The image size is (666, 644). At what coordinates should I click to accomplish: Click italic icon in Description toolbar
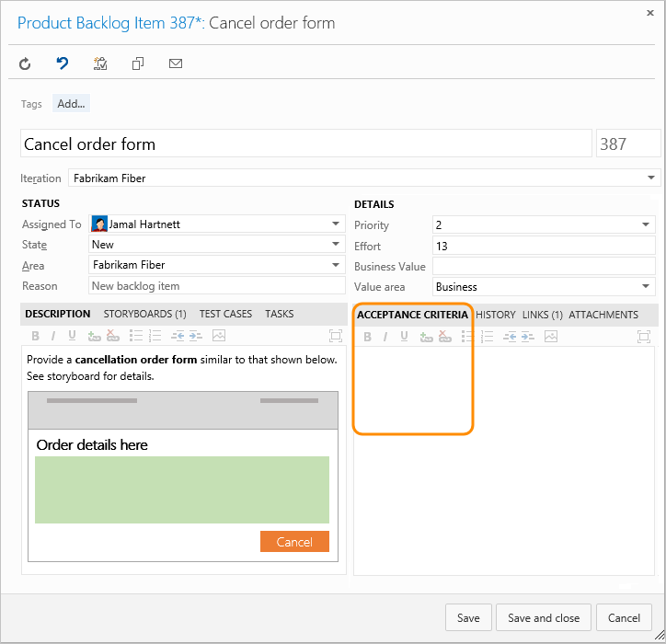[x=53, y=336]
